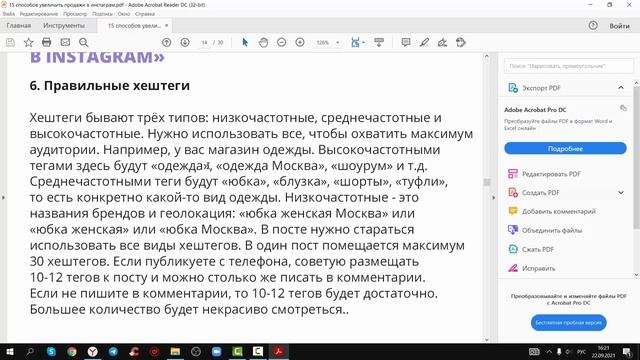
Task: Switch to the Главная tab
Action: coord(19,26)
